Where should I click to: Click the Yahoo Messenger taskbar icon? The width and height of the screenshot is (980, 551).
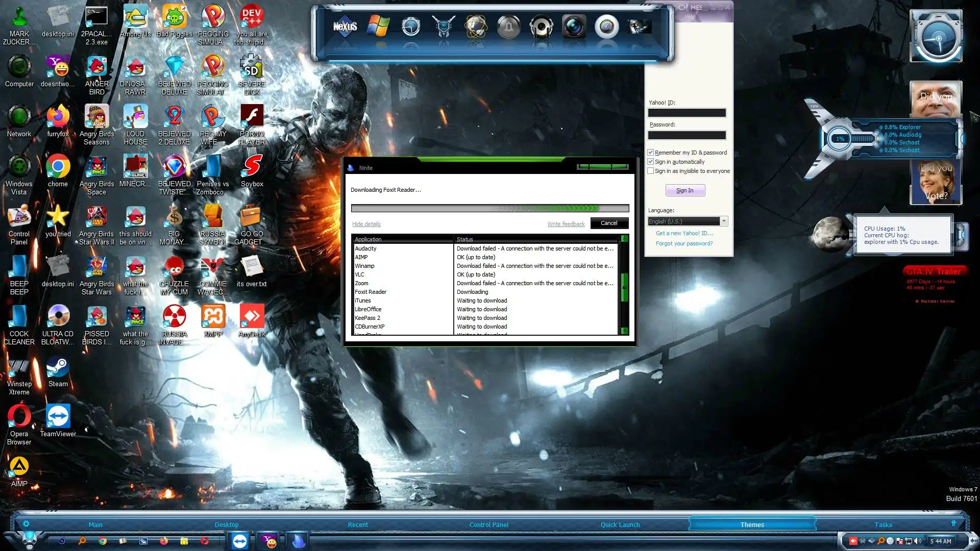coord(269,541)
